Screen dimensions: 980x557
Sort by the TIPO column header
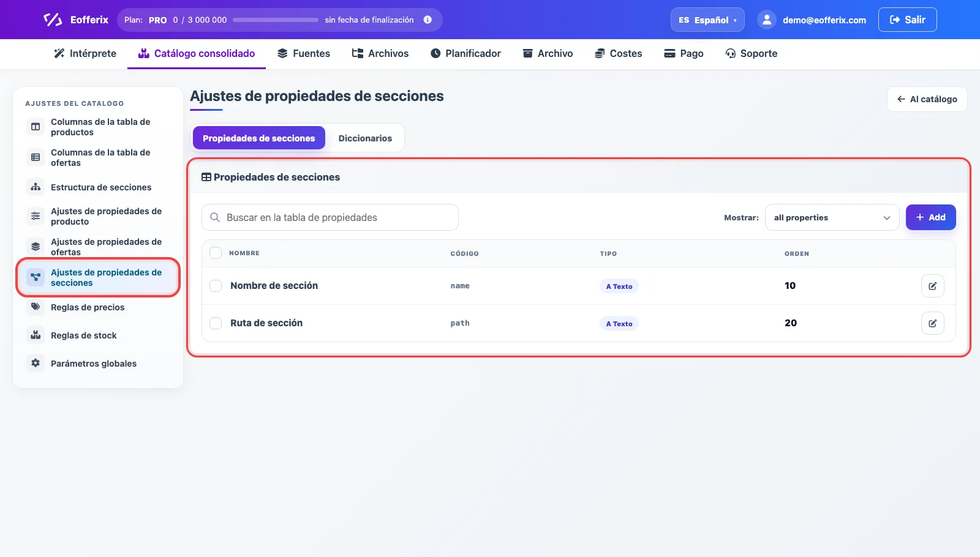point(608,253)
